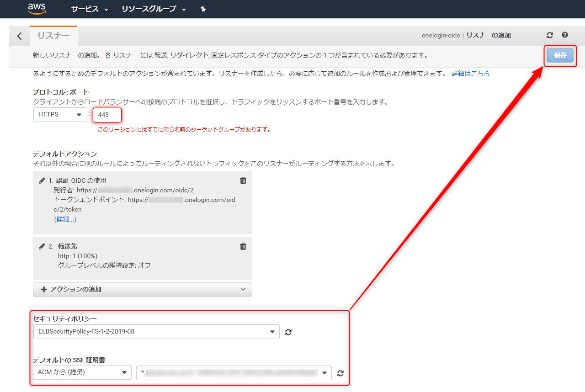Screen dimensions: 585x392
Task: Open the help question mark icon
Action: pyautogui.click(x=565, y=35)
